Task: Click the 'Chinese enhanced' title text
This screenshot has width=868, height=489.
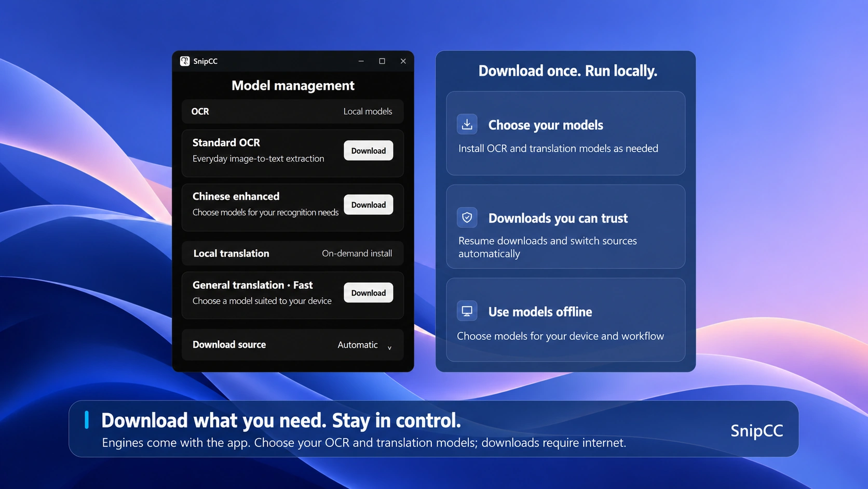Action: coord(236,196)
